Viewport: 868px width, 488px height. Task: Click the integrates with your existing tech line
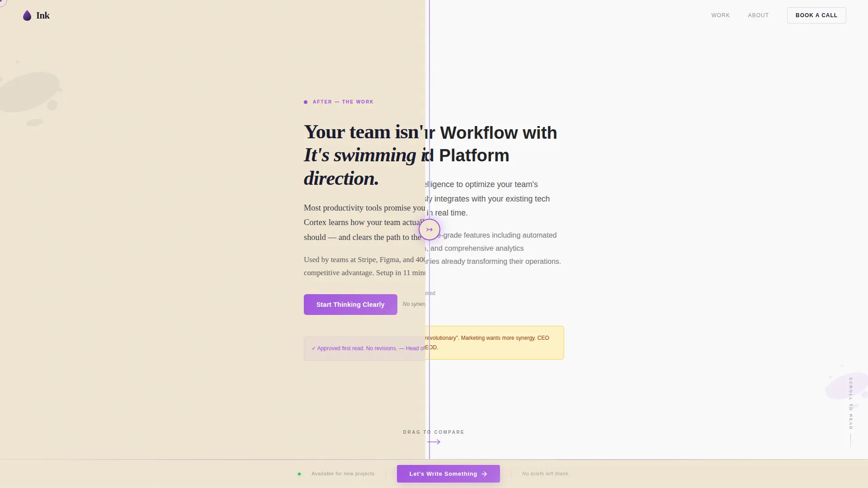(x=487, y=199)
